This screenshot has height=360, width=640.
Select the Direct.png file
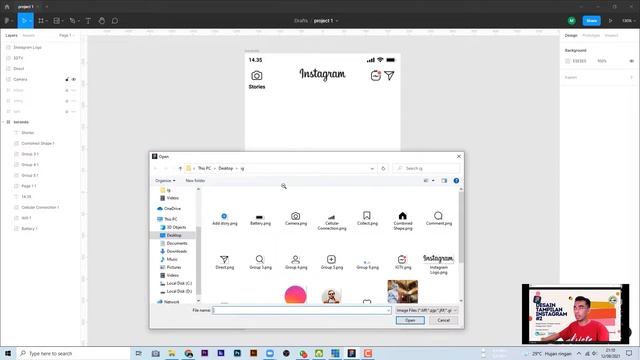(x=224, y=262)
